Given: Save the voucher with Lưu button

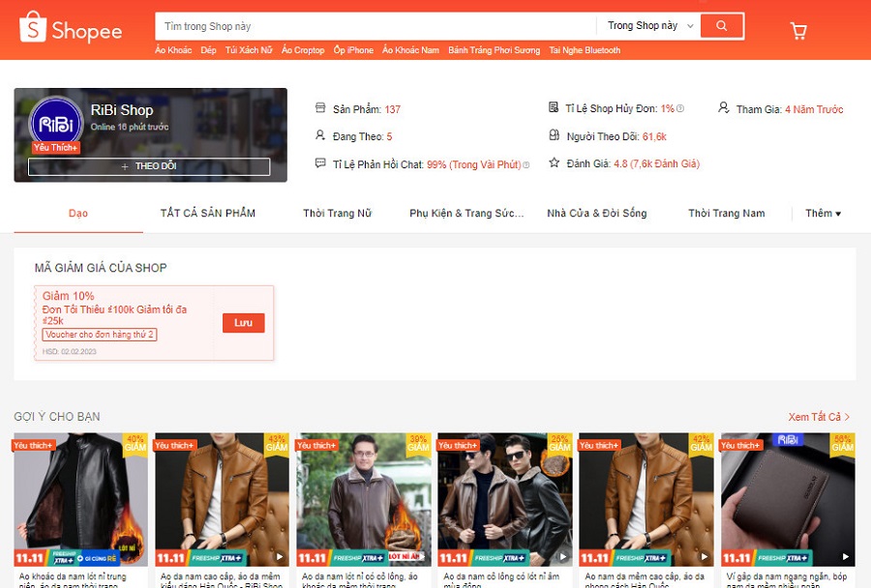Looking at the screenshot, I should coord(243,323).
